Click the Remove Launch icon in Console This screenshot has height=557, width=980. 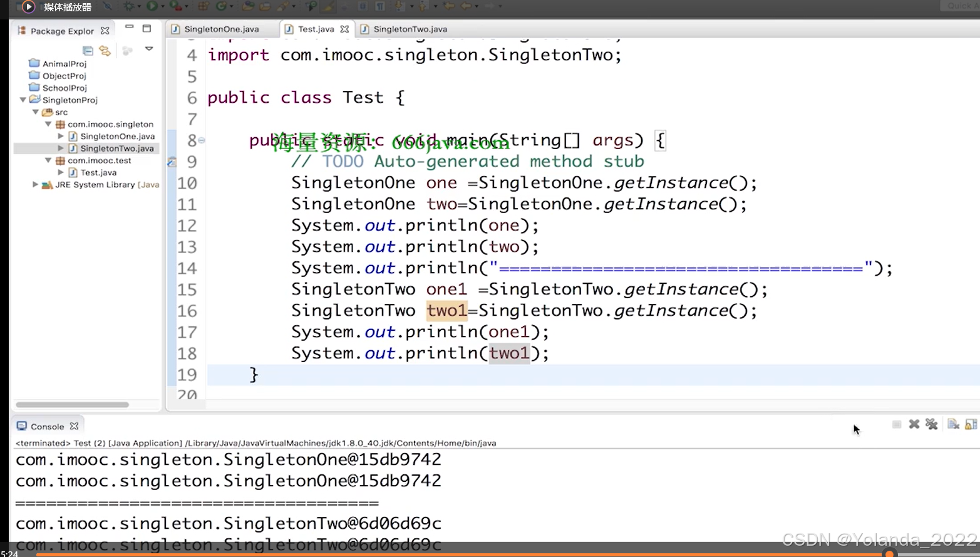click(914, 425)
